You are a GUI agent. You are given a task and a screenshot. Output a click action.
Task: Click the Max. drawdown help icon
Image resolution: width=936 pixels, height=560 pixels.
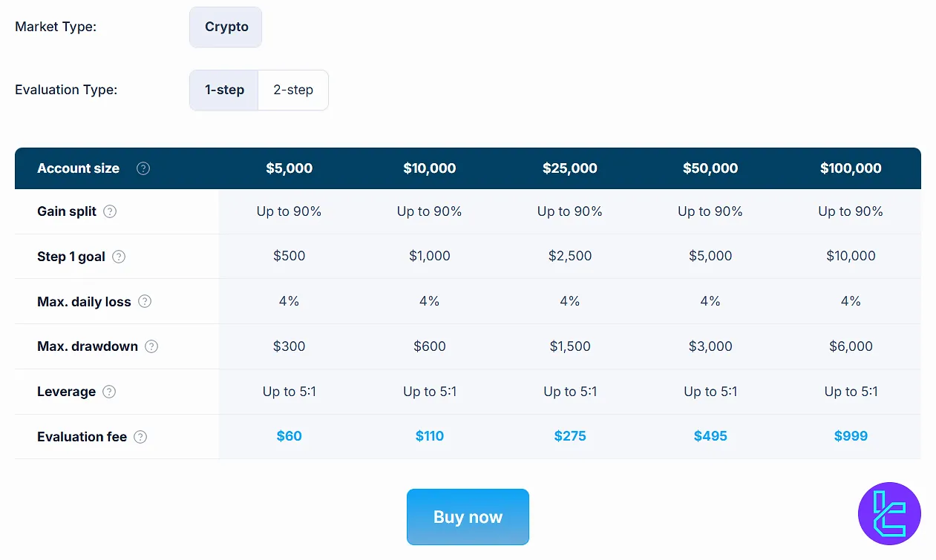pyautogui.click(x=151, y=346)
